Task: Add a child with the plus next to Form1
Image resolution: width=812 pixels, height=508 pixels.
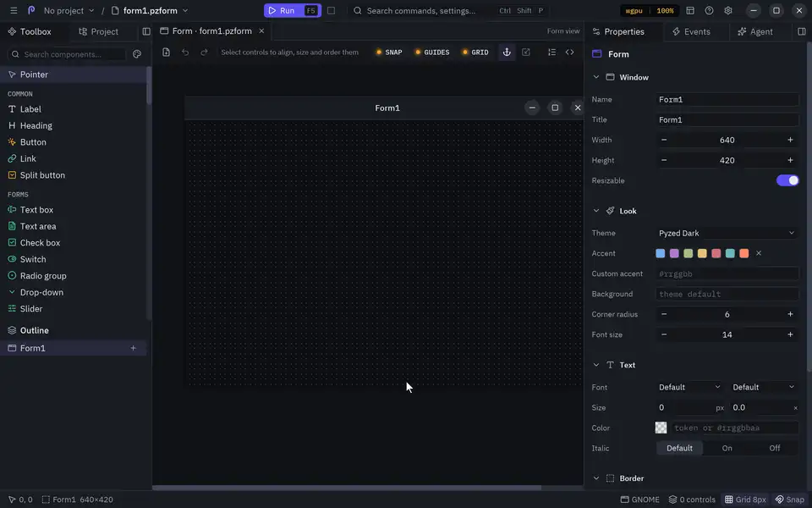Action: tap(133, 348)
